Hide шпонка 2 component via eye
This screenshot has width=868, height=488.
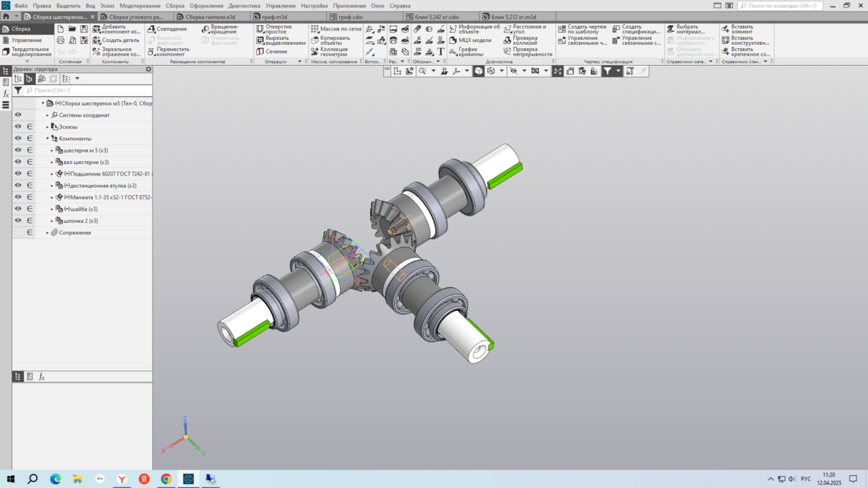coord(18,220)
